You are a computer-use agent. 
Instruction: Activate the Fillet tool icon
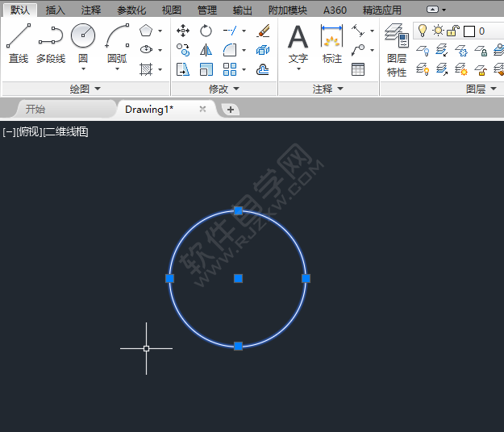coord(230,50)
